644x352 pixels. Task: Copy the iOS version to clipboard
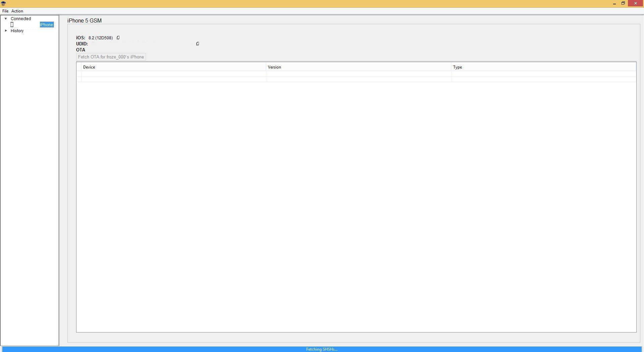[118, 38]
